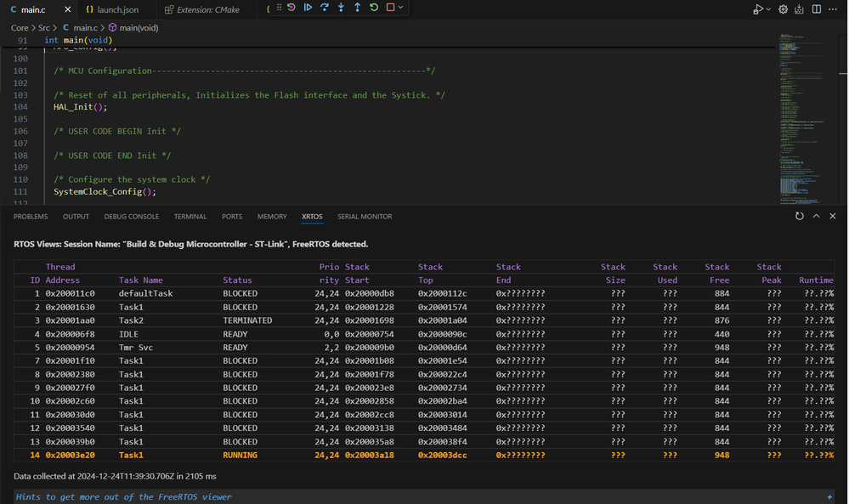Click the TERMINATED status cell

coord(247,320)
